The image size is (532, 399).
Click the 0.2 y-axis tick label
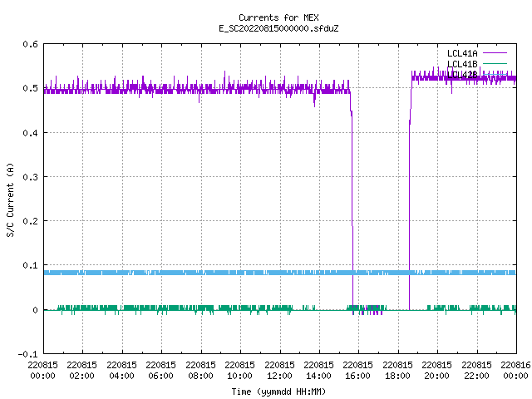point(30,221)
